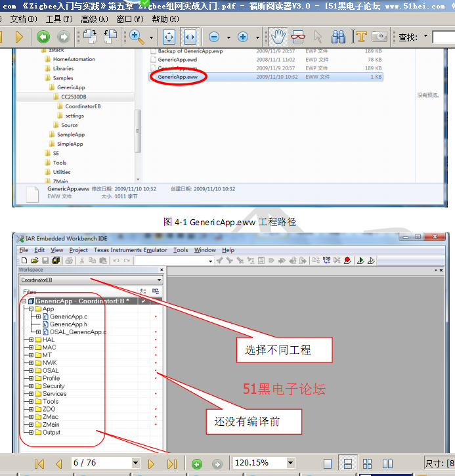Click the grey next view arrow in top toolbar
The height and width of the screenshot is (476, 455).
click(x=64, y=37)
